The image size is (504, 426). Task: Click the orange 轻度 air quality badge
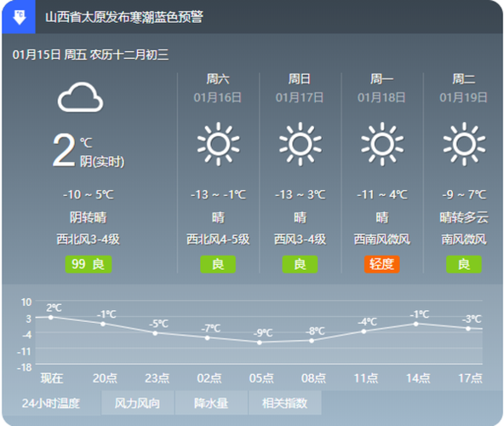click(382, 264)
